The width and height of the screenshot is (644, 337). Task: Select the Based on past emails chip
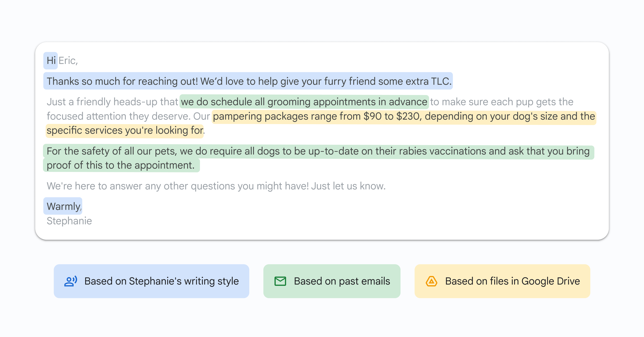point(332,281)
